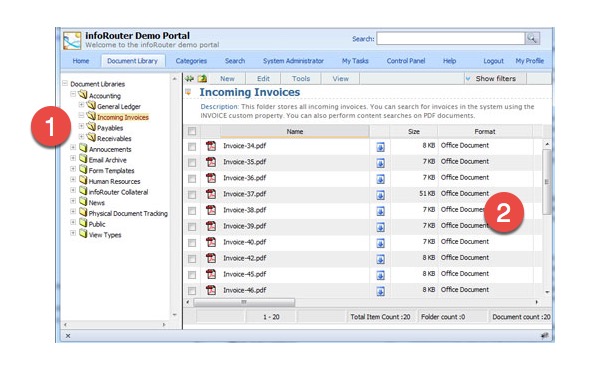Image resolution: width=599 pixels, height=373 pixels.
Task: Download Invoice-34.pdf via arrow icon
Action: tap(380, 147)
